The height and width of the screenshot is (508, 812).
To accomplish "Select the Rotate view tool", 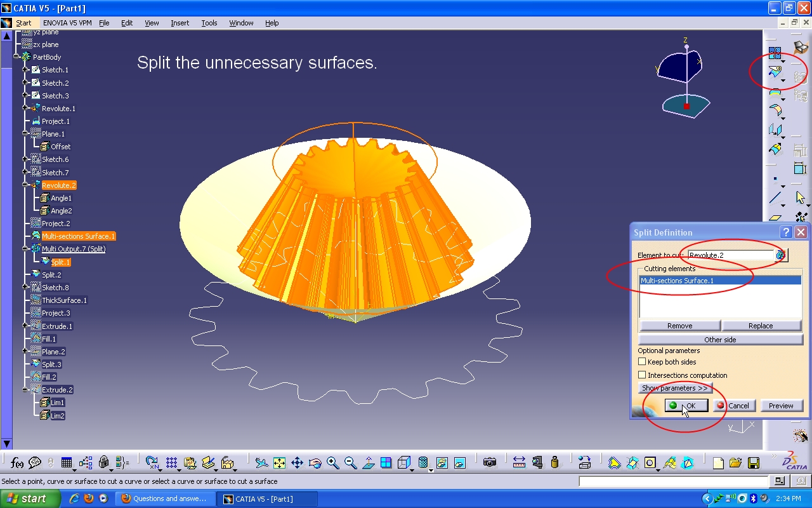I will tap(315, 463).
